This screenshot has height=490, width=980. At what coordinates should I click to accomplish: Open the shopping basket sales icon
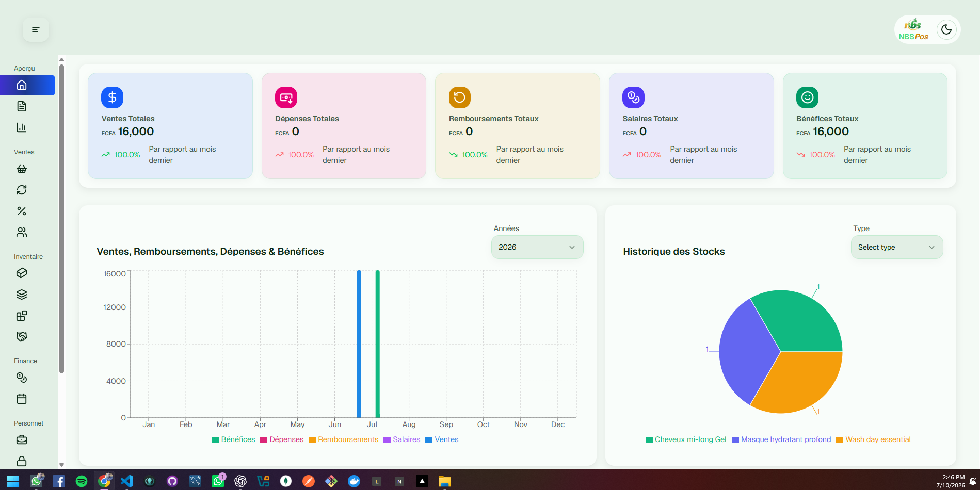point(22,169)
